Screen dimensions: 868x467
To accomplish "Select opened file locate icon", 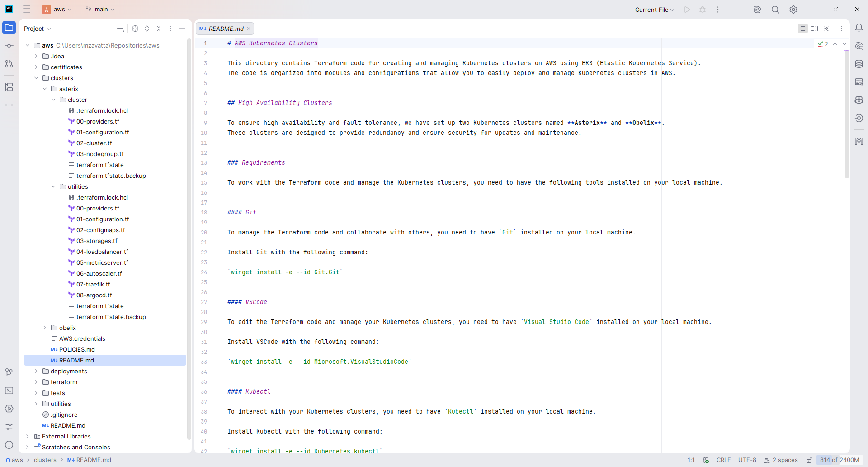I will (x=135, y=29).
